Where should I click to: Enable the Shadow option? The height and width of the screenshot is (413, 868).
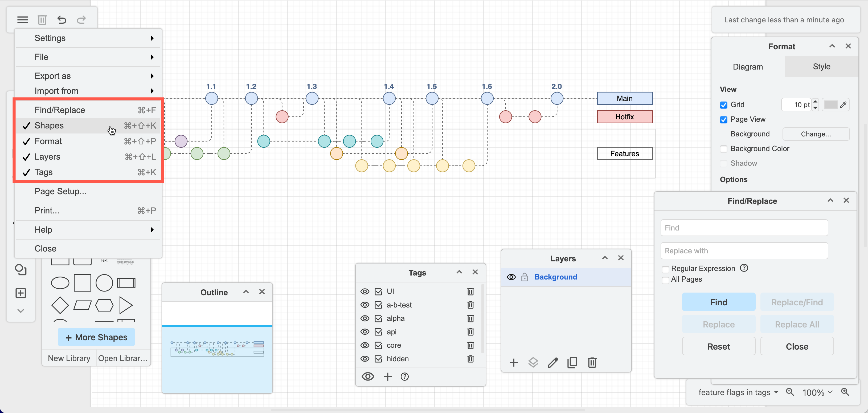point(723,163)
